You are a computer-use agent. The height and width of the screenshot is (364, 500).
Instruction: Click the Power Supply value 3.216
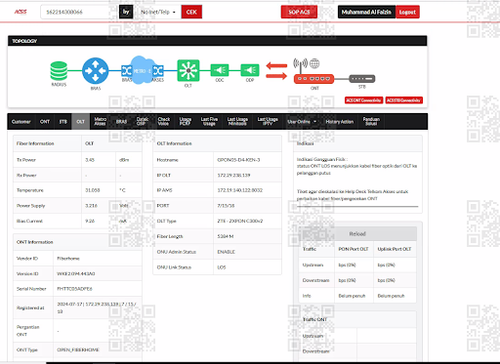(x=91, y=206)
